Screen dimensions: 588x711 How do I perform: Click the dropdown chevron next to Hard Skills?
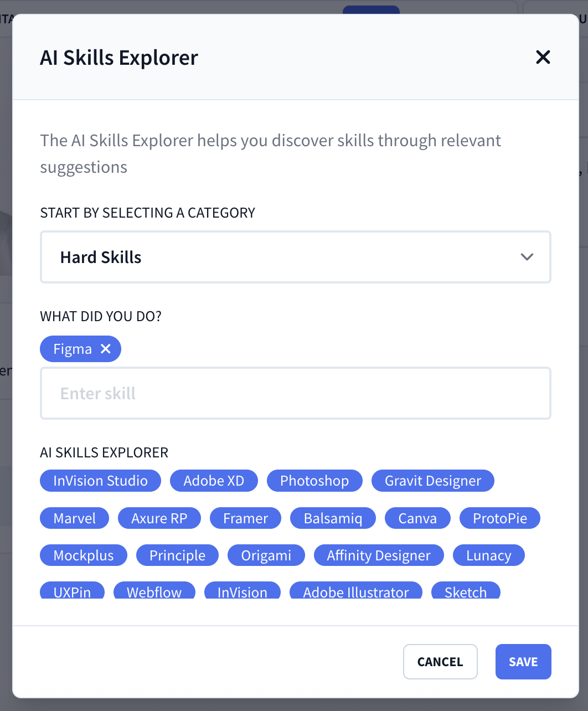527,257
